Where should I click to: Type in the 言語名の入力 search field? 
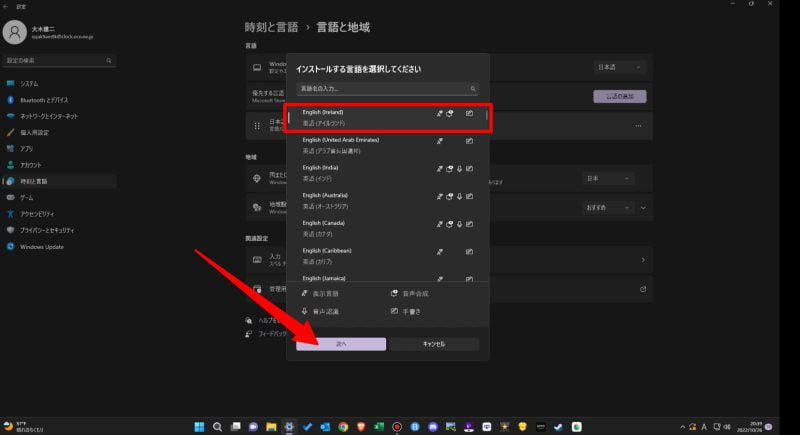[x=387, y=89]
